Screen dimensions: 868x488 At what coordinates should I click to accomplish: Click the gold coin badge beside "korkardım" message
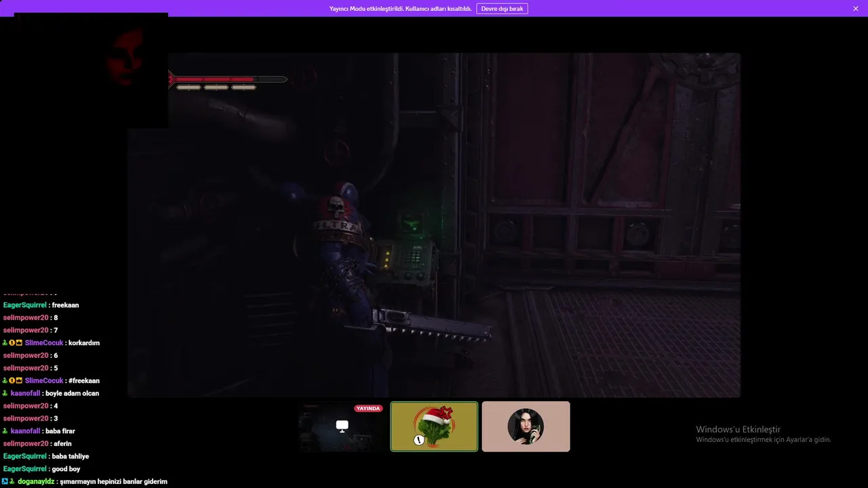pyautogui.click(x=12, y=343)
